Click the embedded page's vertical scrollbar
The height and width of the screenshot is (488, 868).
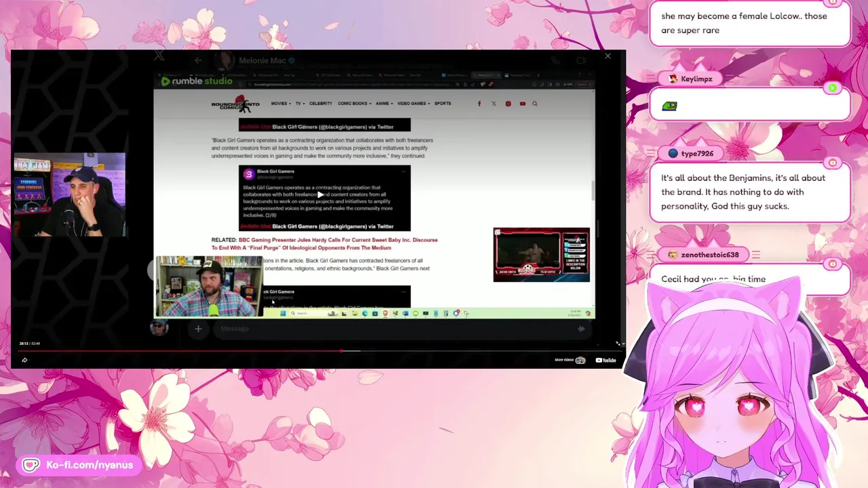click(593, 191)
